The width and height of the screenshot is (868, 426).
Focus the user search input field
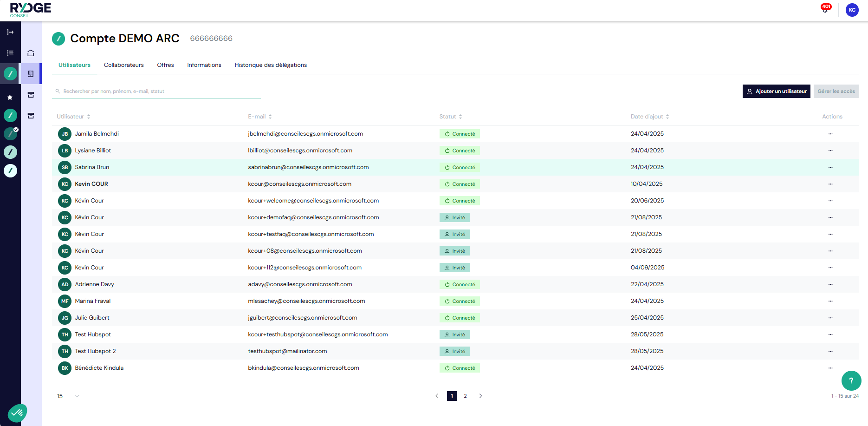point(158,92)
